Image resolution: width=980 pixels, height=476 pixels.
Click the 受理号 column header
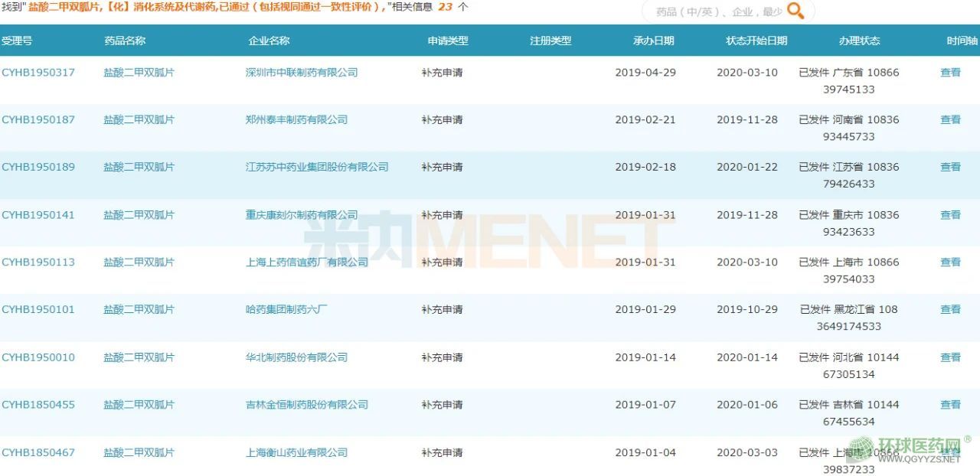coord(17,41)
